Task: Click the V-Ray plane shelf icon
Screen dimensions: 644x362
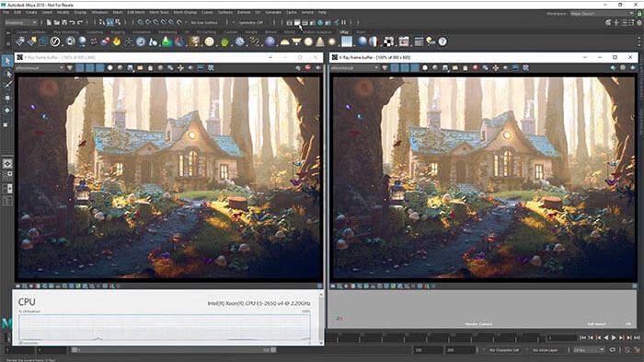Action: click(x=347, y=41)
